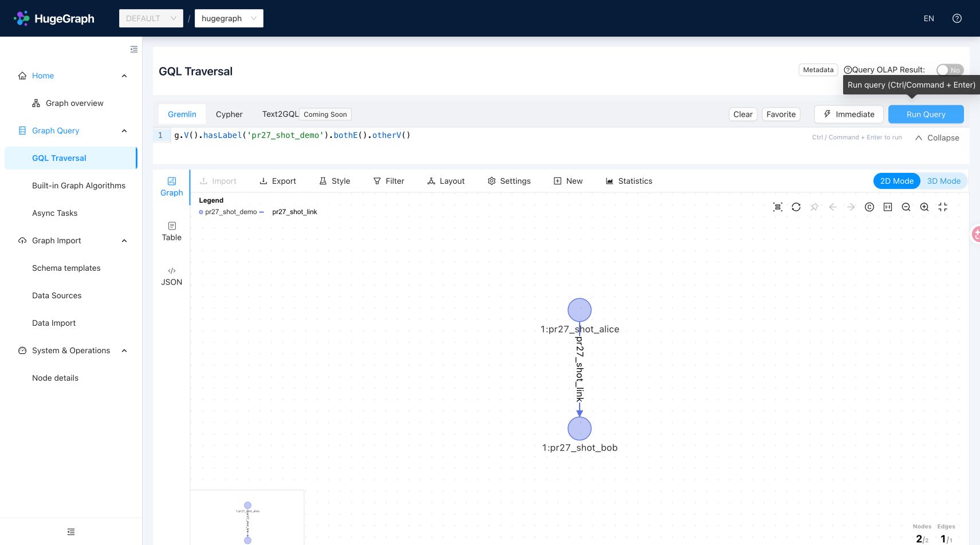Open the Filter toolbar item
Screen dimensions: 980x545
coord(389,181)
